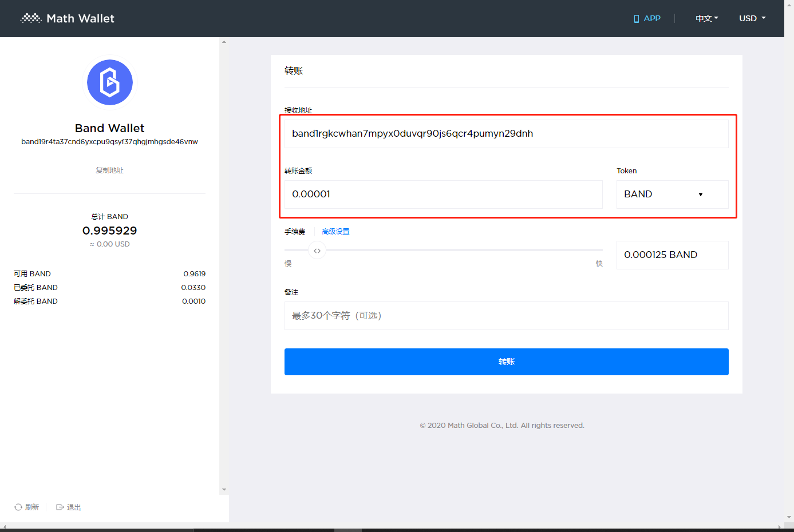Click the 解委托 BAND value 0.0010
This screenshot has width=794, height=532.
point(194,301)
